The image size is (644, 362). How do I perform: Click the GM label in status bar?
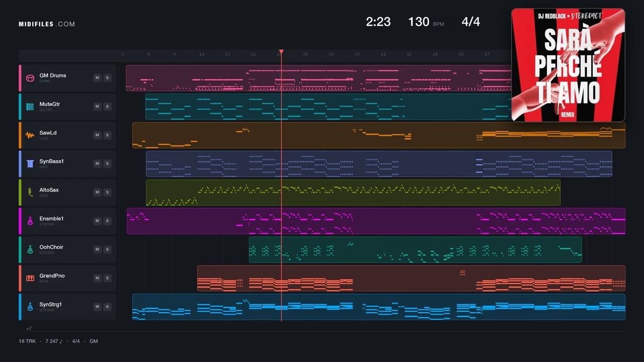94,341
